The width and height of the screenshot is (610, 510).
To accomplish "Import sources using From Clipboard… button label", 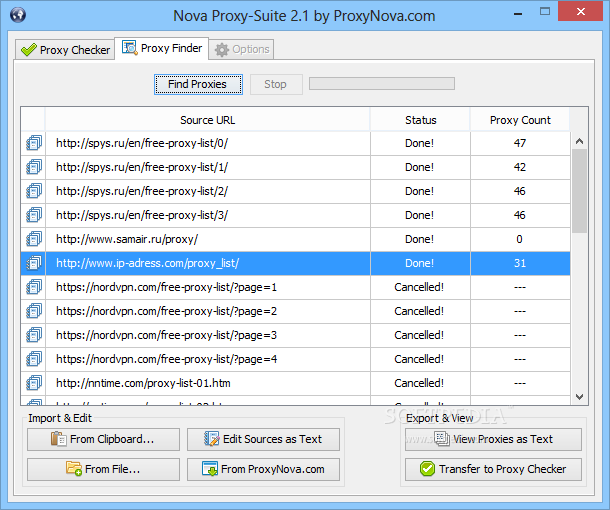I will coord(112,439).
